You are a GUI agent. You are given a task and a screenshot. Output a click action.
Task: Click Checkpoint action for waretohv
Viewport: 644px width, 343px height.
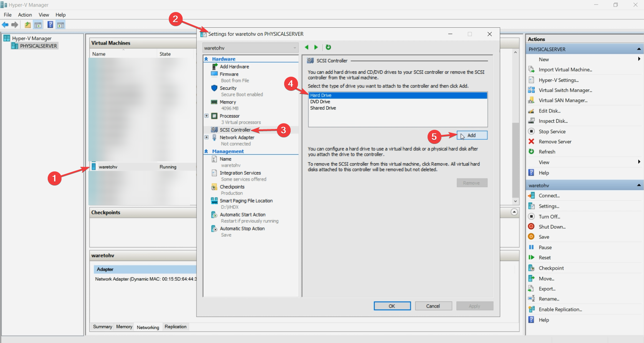(x=551, y=268)
